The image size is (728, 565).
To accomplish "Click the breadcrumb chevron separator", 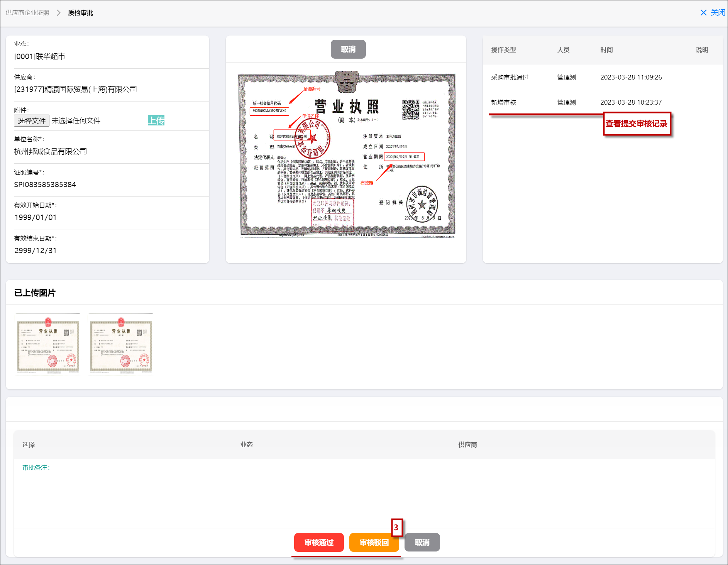I will coord(59,13).
